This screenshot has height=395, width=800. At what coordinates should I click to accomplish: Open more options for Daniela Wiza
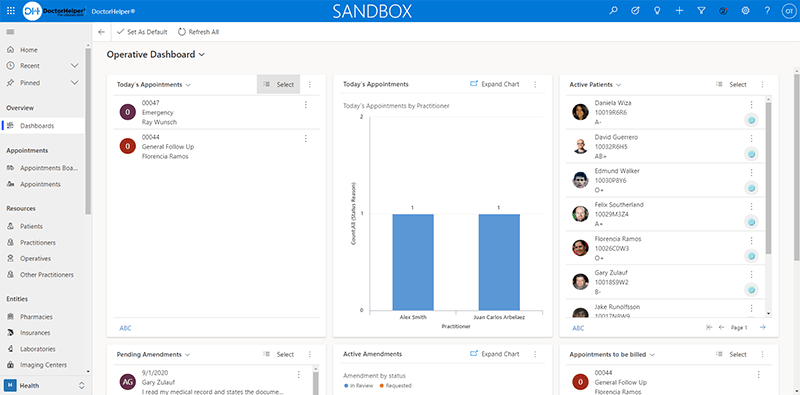coord(751,104)
